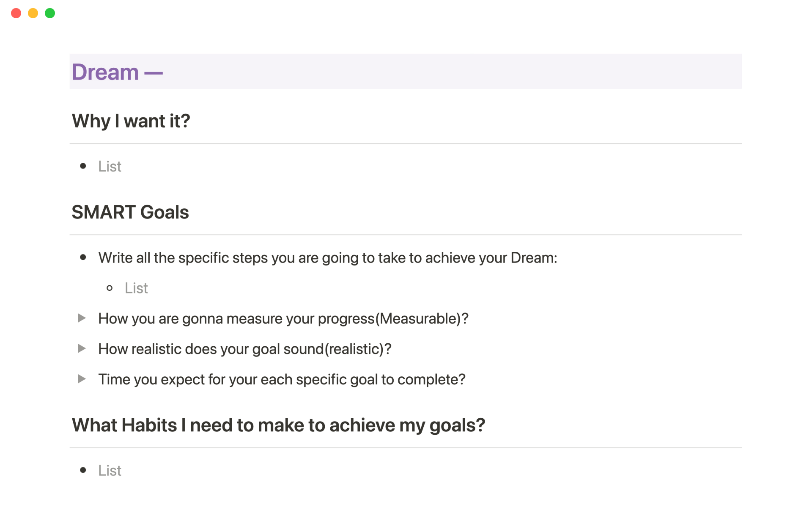812x508 pixels.
Task: Select the SMART Goals heading
Action: (130, 212)
